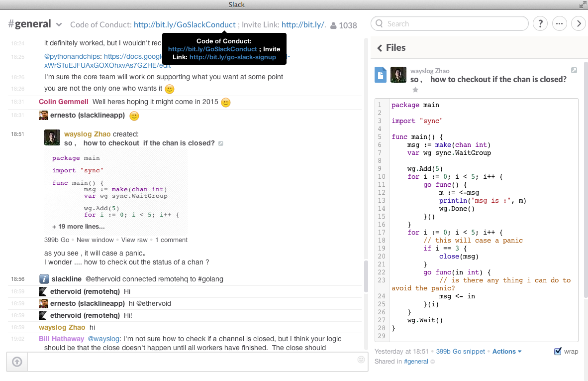The height and width of the screenshot is (381, 588).
Task: Open GoSlackConduct link in channel topic
Action: click(185, 24)
